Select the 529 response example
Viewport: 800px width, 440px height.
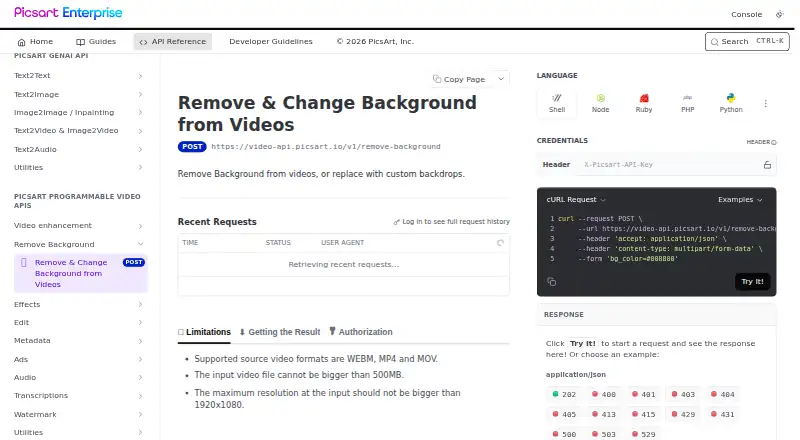coord(643,434)
